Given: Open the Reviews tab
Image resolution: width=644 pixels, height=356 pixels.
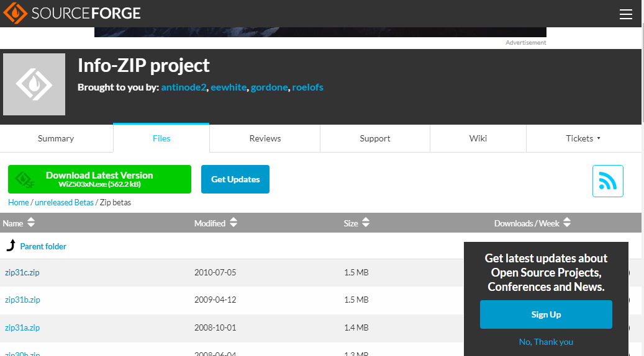Looking at the screenshot, I should (x=265, y=139).
